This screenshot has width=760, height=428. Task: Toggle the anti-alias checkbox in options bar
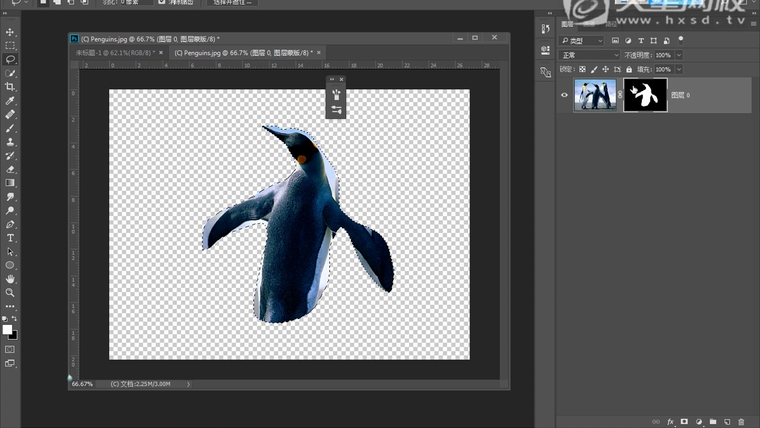[162, 3]
